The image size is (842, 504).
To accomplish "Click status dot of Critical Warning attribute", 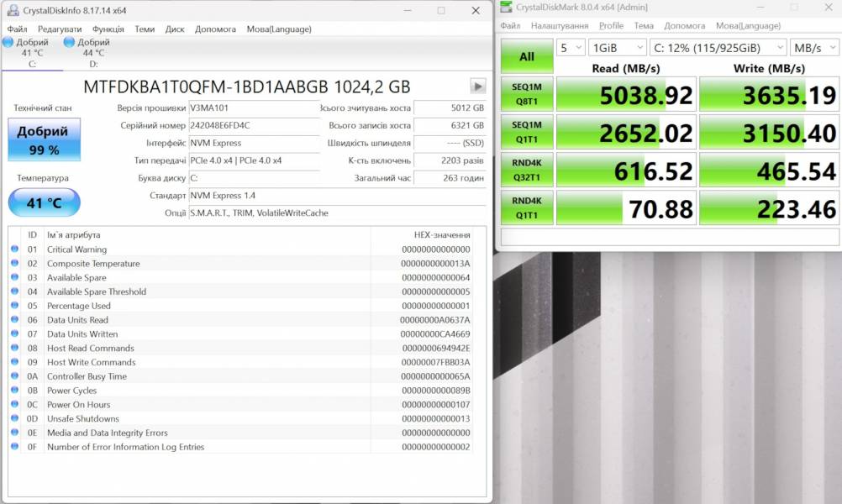I will 14,249.
